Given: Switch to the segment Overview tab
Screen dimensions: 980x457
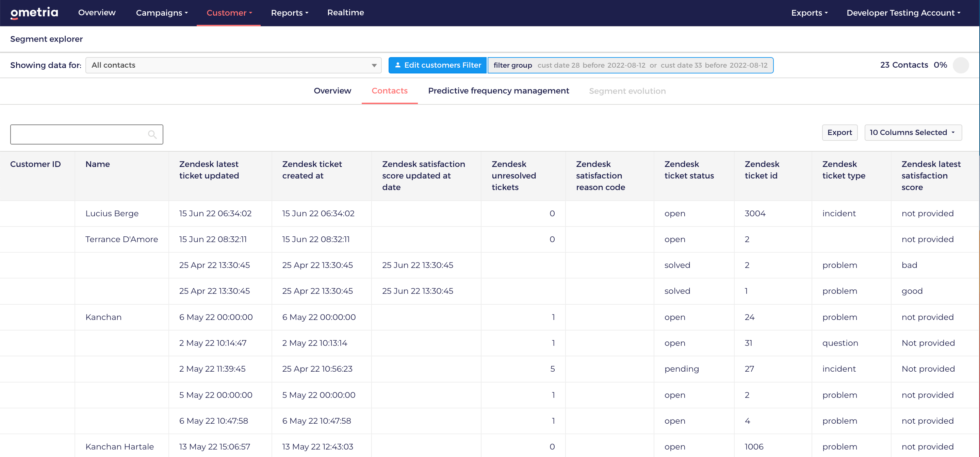Looking at the screenshot, I should pyautogui.click(x=332, y=90).
